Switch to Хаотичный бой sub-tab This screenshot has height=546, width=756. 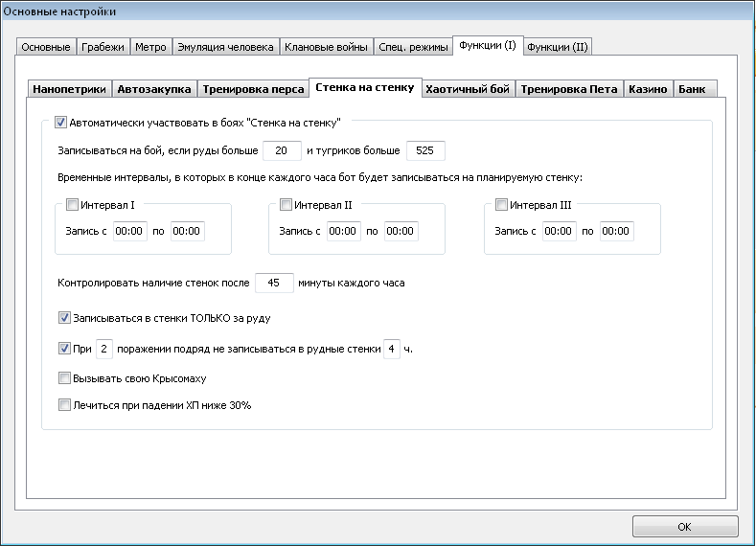(x=468, y=89)
